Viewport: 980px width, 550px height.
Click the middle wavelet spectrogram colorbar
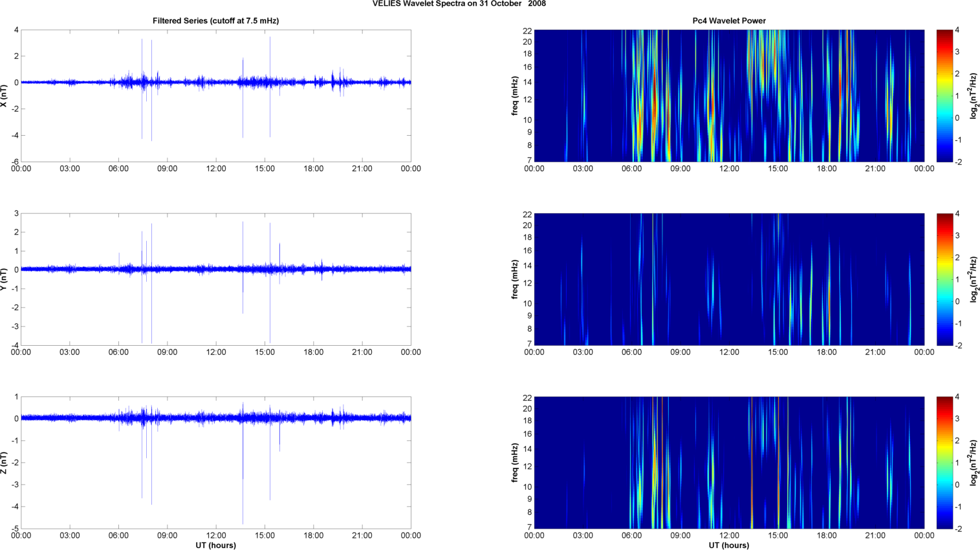(x=944, y=279)
